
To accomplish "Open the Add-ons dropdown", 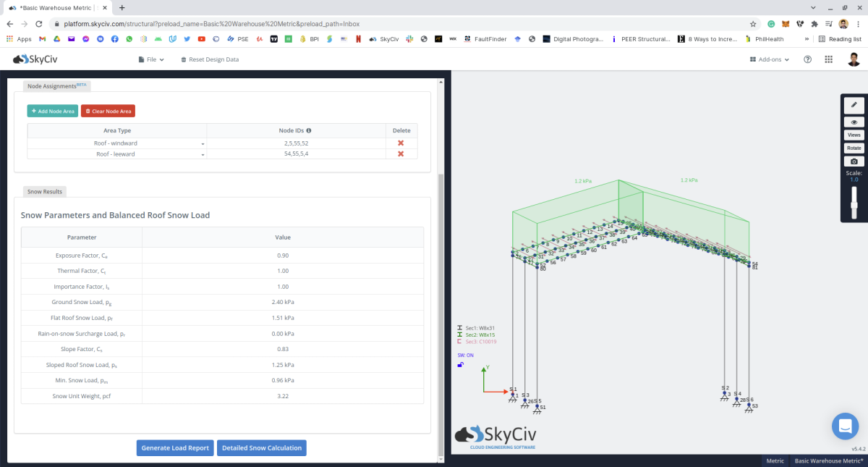I will [x=770, y=59].
